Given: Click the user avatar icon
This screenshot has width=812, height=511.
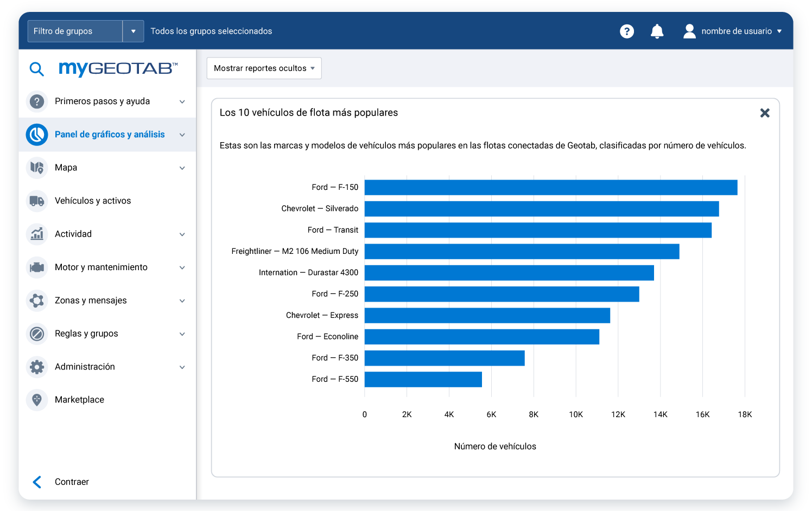Looking at the screenshot, I should click(x=689, y=31).
